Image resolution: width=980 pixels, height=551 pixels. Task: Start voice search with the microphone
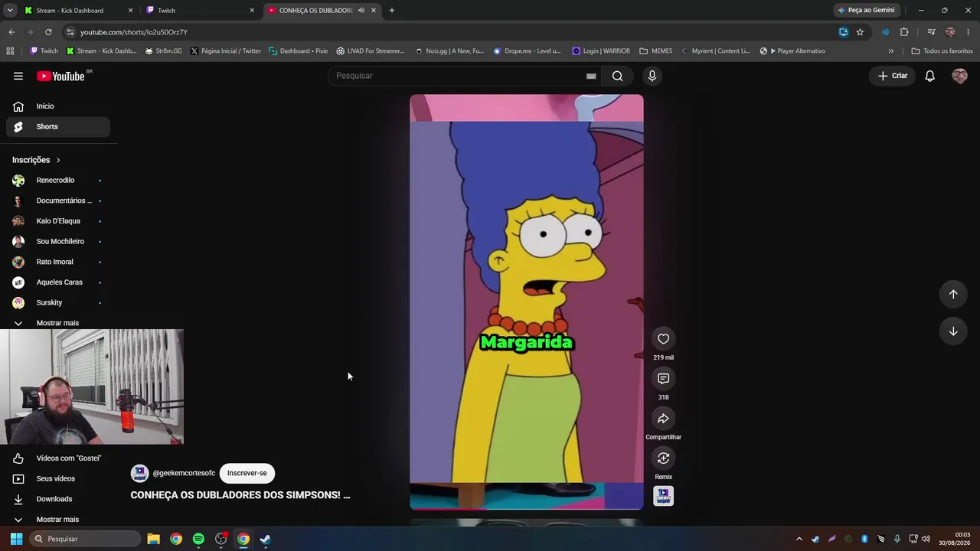tap(652, 76)
